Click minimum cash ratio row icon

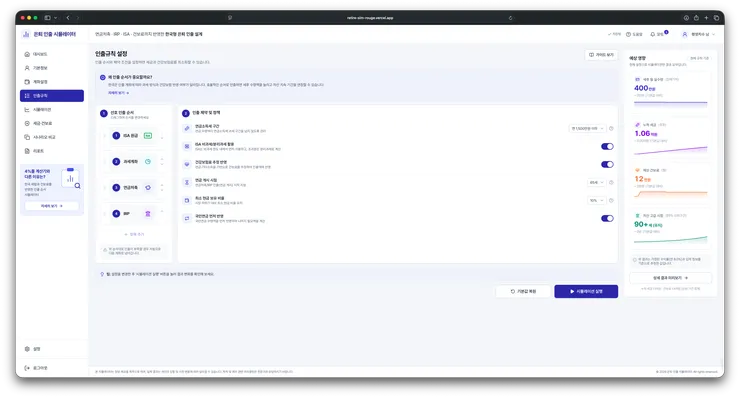click(x=187, y=200)
